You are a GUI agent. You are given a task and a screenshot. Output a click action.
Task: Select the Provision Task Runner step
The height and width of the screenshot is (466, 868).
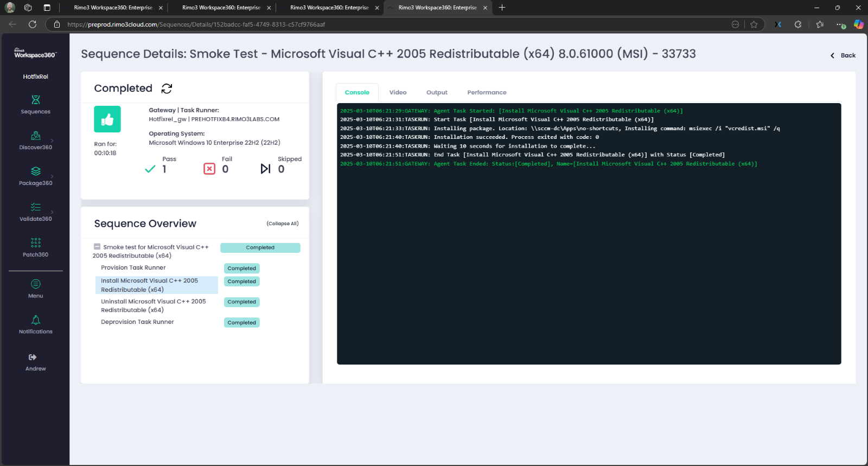133,268
